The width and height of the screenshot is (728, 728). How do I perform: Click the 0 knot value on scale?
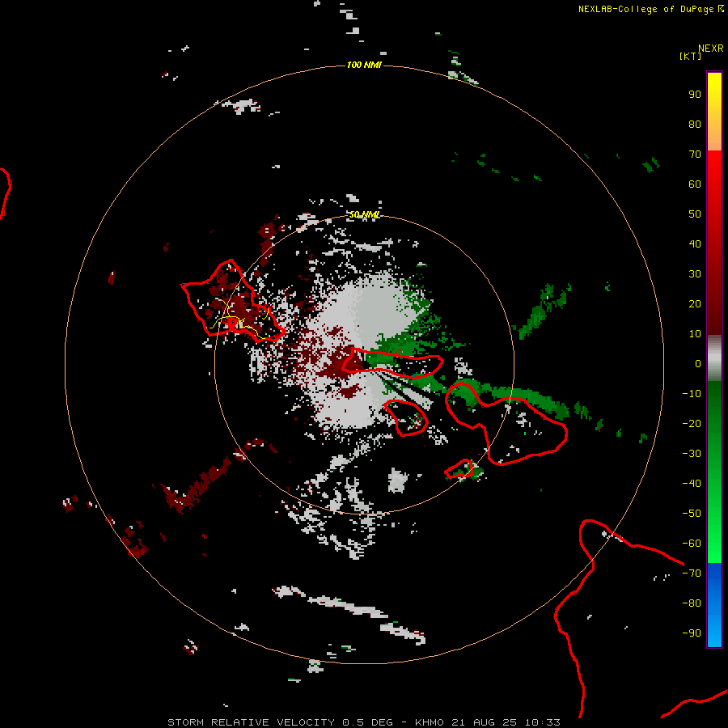(x=698, y=363)
